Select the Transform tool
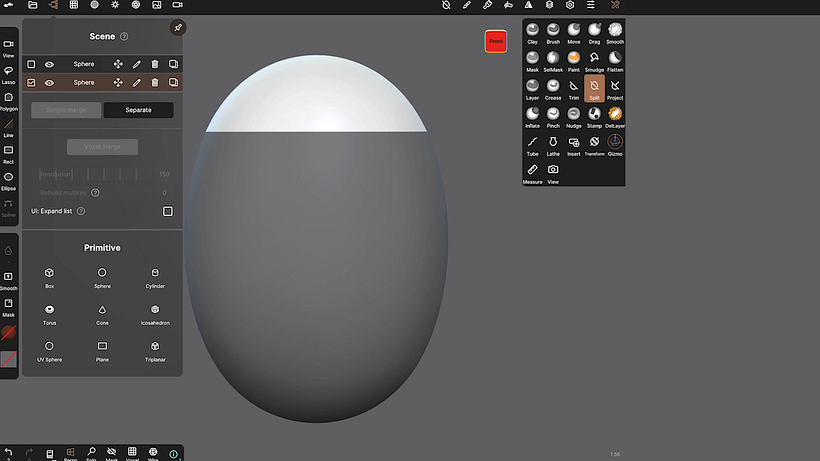This screenshot has width=820, height=461. [594, 146]
